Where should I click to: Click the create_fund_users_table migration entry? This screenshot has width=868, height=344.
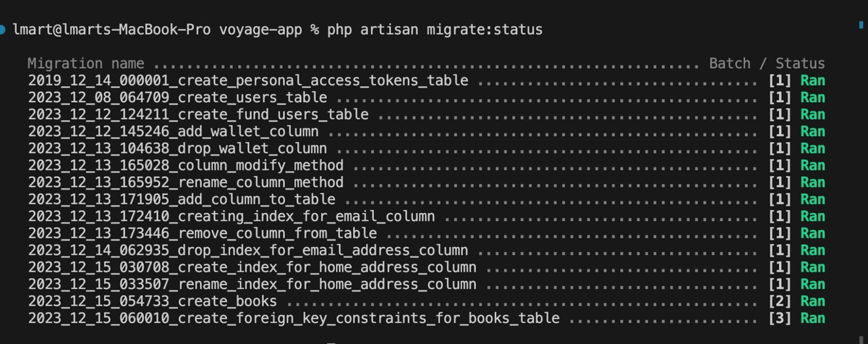click(198, 114)
